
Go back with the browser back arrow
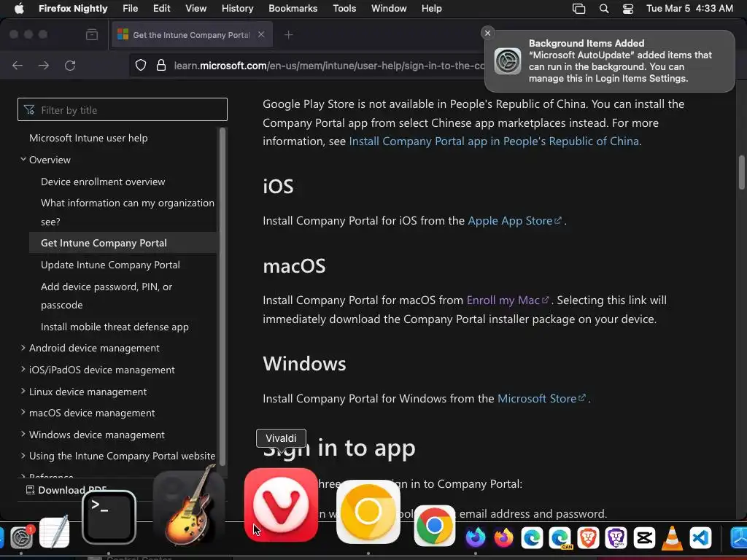pos(18,65)
